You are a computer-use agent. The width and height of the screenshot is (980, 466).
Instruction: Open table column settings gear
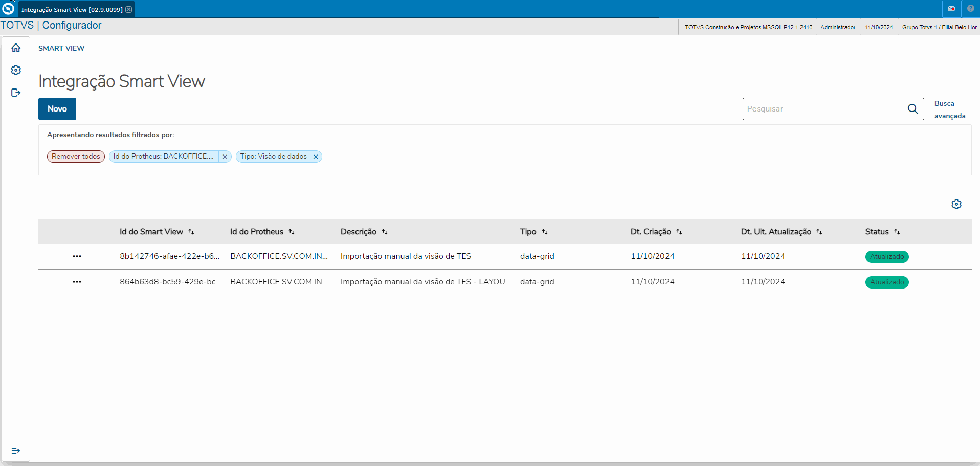[x=956, y=204]
